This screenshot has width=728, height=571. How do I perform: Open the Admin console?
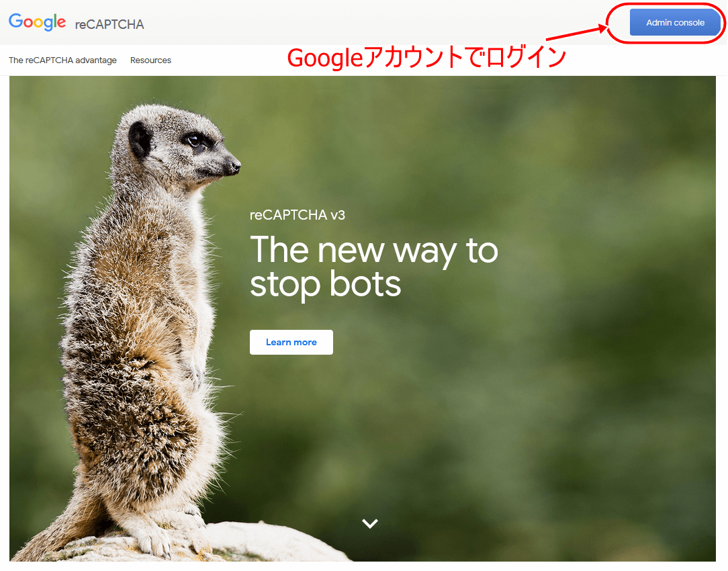(675, 22)
